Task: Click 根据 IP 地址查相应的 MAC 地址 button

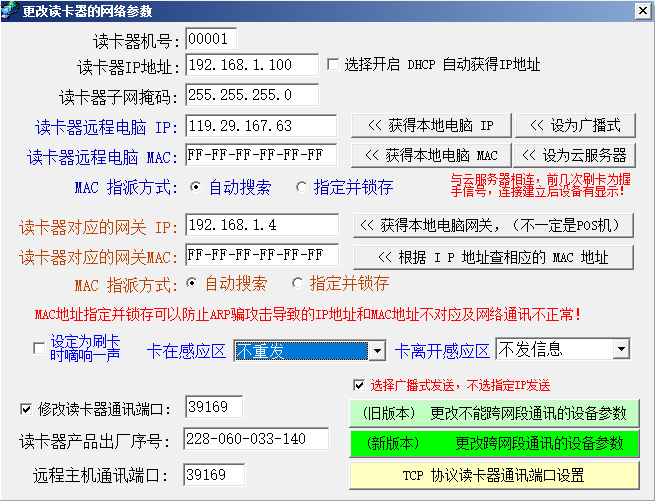Action: click(x=491, y=256)
